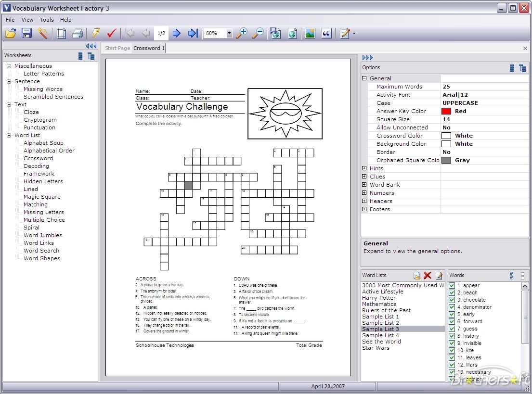
Task: Click the Print toolbar icon
Action: [78, 33]
